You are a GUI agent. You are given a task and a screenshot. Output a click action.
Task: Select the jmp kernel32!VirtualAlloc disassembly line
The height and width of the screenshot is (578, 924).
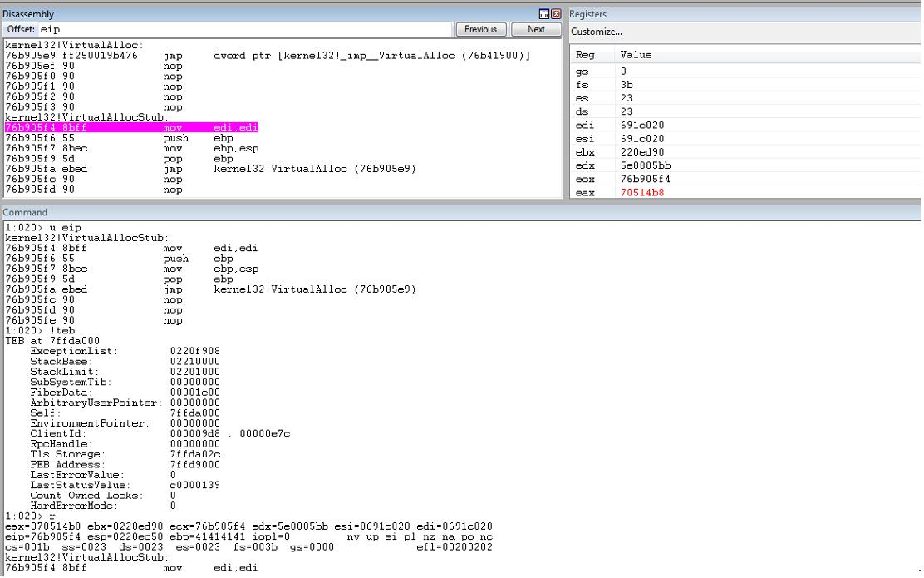click(210, 170)
